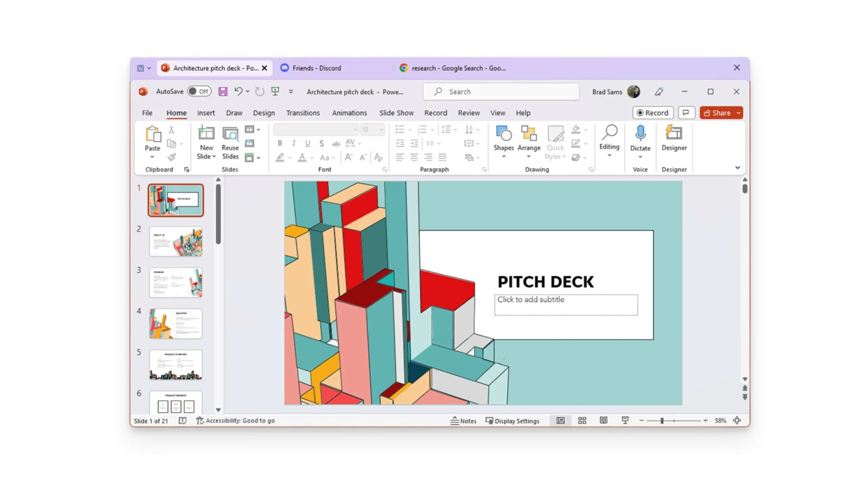The height and width of the screenshot is (488, 868).
Task: Click the Save icon in title bar
Action: 223,91
